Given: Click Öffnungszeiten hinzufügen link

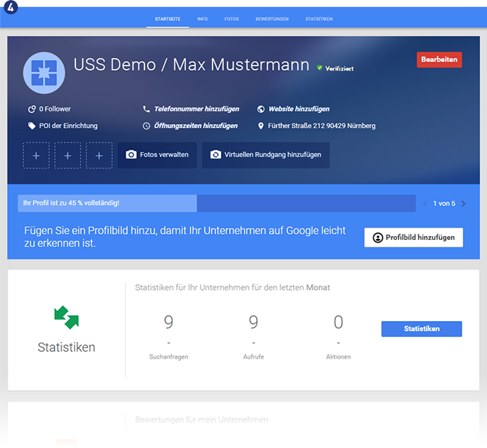Looking at the screenshot, I should [x=195, y=126].
